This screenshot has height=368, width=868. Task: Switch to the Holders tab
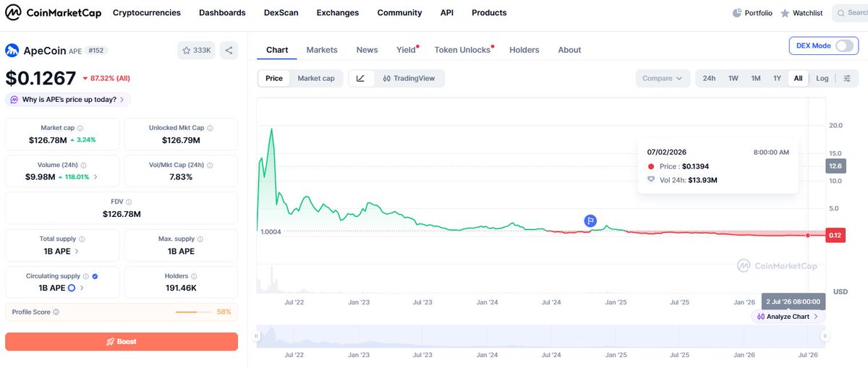(x=524, y=50)
